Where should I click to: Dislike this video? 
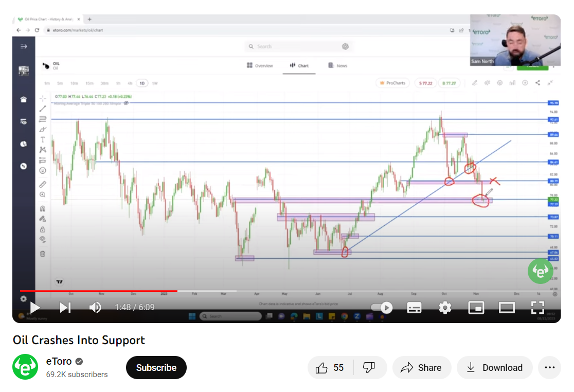pyautogui.click(x=369, y=367)
